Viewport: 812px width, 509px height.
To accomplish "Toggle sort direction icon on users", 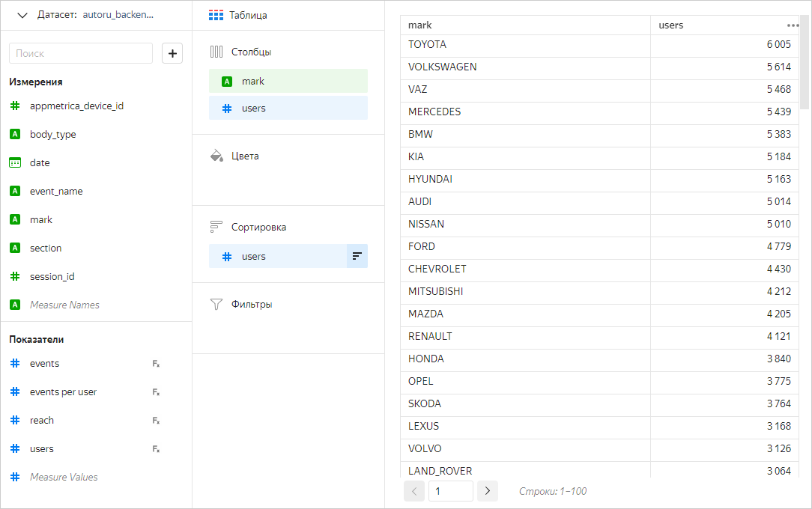I will pos(357,256).
